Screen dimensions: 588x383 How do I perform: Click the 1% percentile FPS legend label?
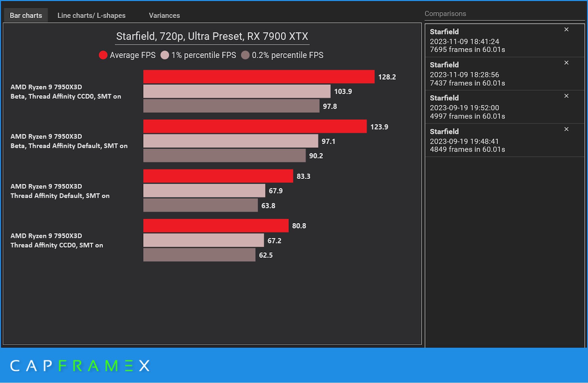(204, 55)
